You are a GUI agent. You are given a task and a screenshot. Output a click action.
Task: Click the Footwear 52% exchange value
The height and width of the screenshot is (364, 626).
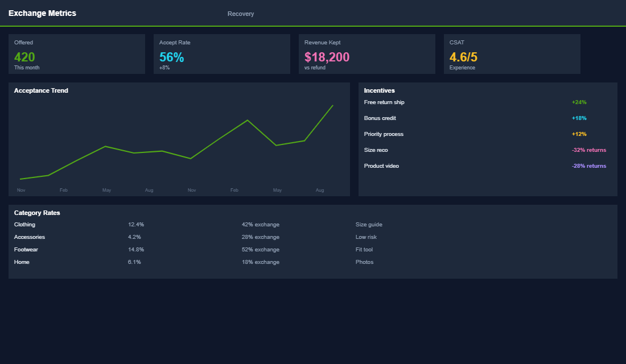(261, 249)
